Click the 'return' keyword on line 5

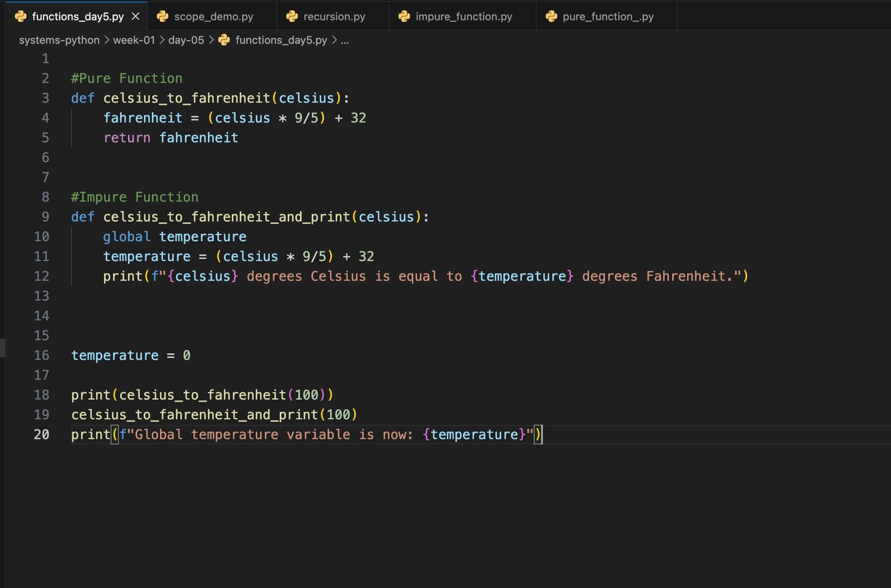click(126, 138)
